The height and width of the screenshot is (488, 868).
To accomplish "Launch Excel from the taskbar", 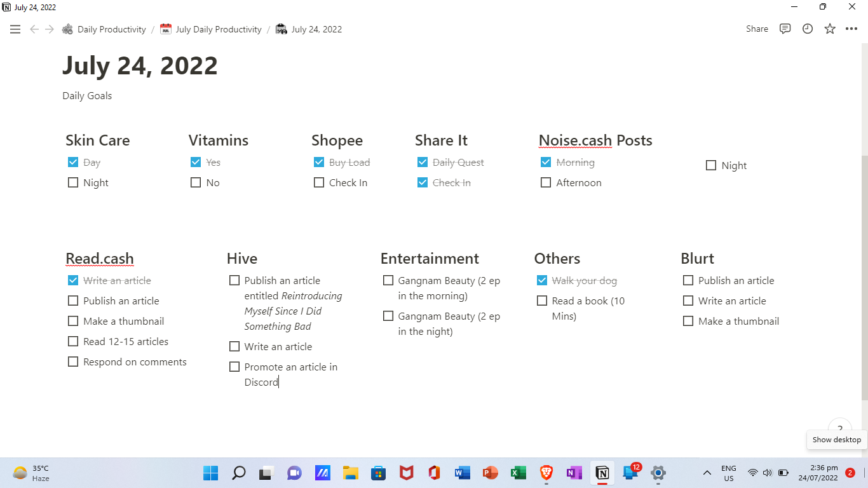I will pos(519,473).
